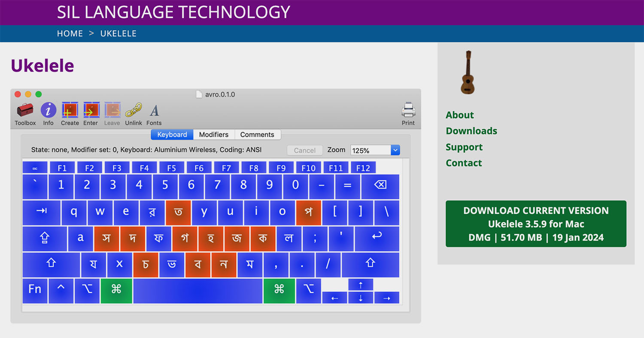Click the Unlink chain icon
This screenshot has width=644, height=338.
pyautogui.click(x=134, y=114)
